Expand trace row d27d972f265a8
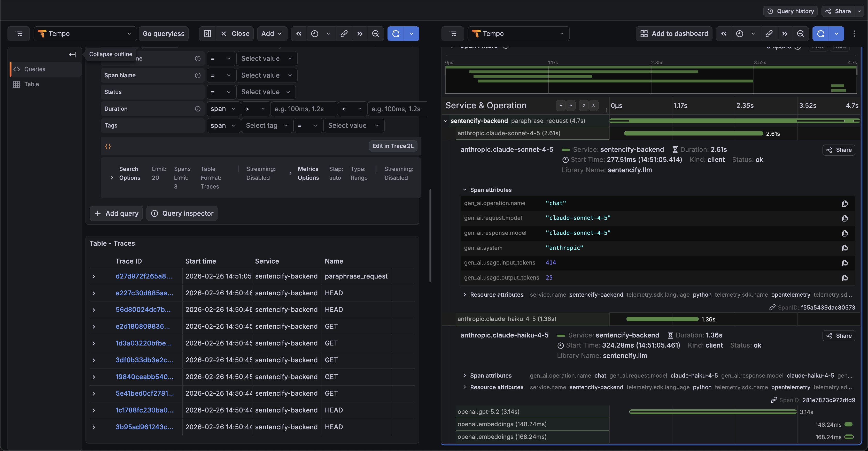 tap(94, 276)
